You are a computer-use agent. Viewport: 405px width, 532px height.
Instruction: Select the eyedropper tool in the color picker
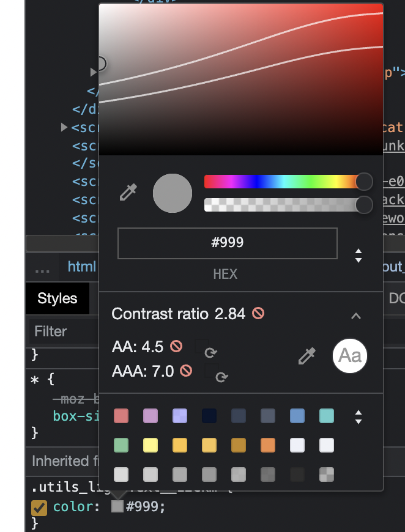(129, 193)
